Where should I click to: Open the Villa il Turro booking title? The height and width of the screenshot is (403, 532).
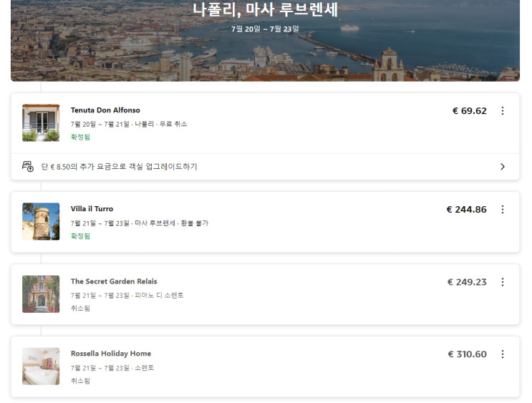pyautogui.click(x=92, y=209)
